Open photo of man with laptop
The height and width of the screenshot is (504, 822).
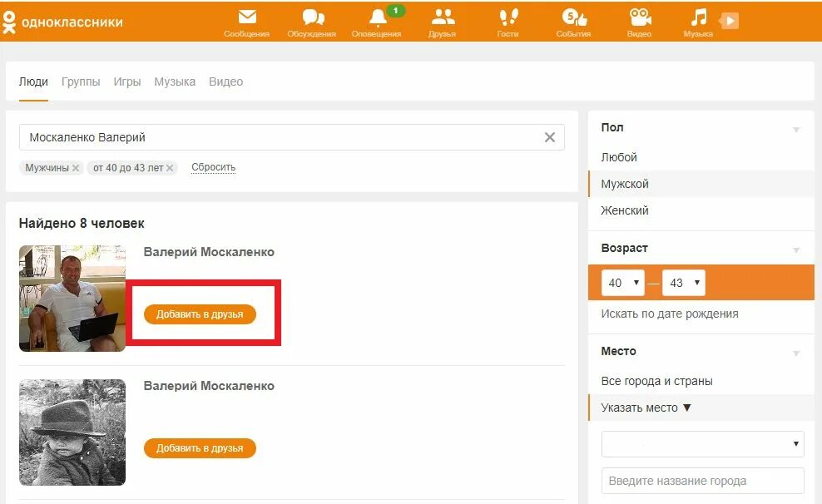(x=72, y=298)
